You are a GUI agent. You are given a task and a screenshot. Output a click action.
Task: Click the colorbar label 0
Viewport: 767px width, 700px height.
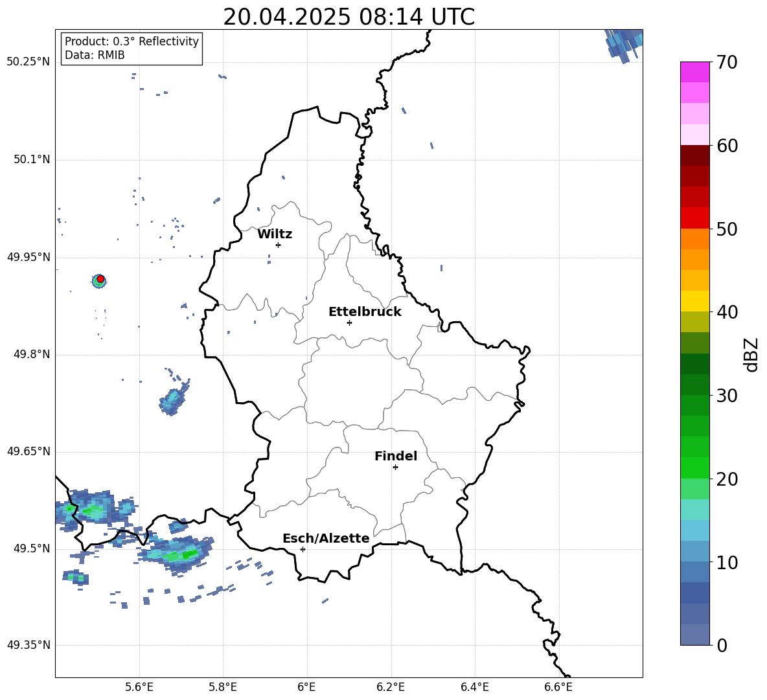722,645
